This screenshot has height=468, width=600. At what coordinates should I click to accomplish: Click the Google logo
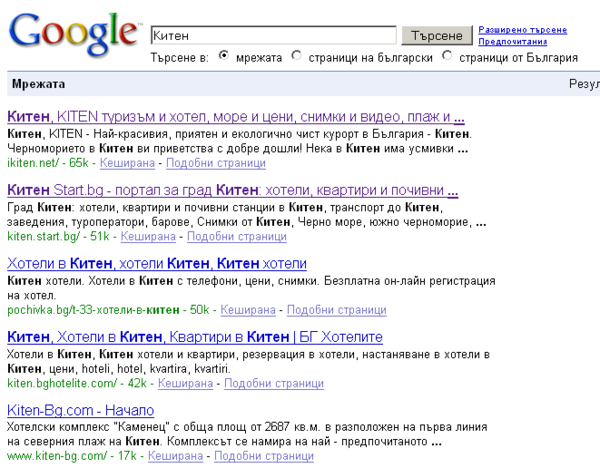(73, 34)
